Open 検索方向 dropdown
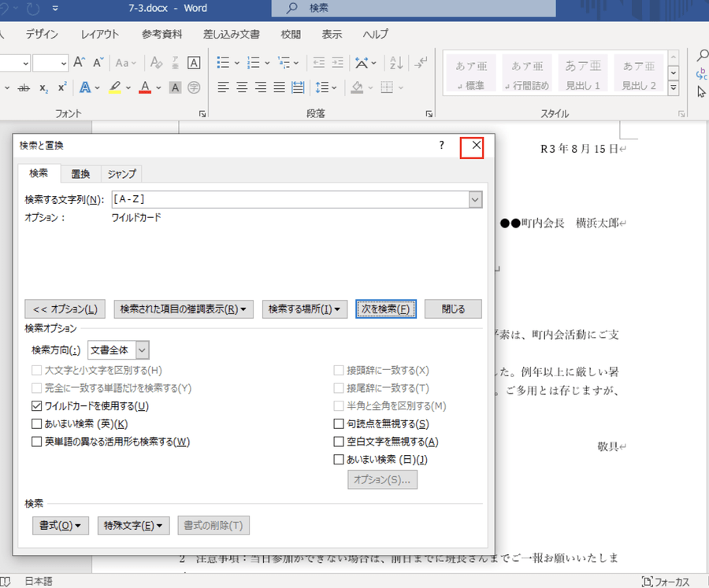Image resolution: width=709 pixels, height=588 pixels. click(x=142, y=350)
